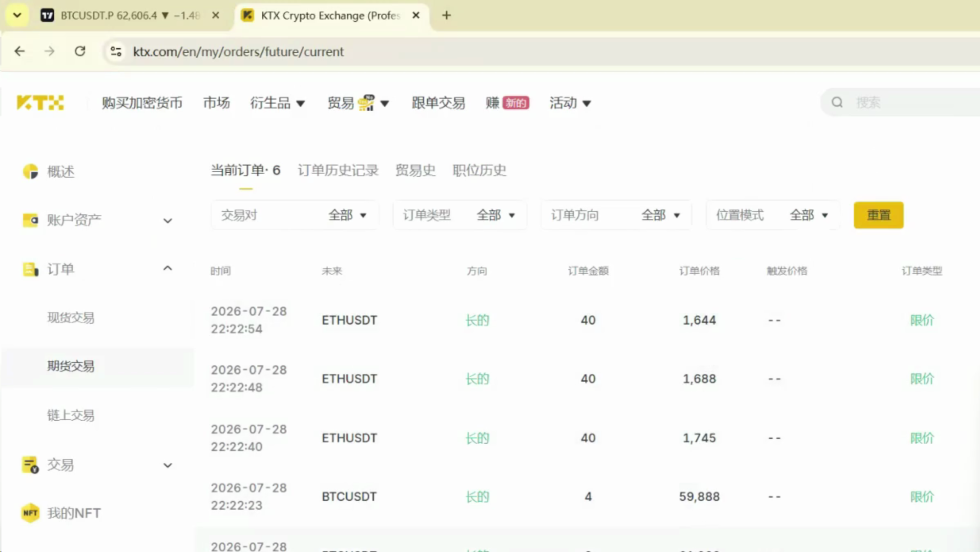Click the order price 1,644
Viewport: 980px width, 552px height.
click(x=699, y=320)
